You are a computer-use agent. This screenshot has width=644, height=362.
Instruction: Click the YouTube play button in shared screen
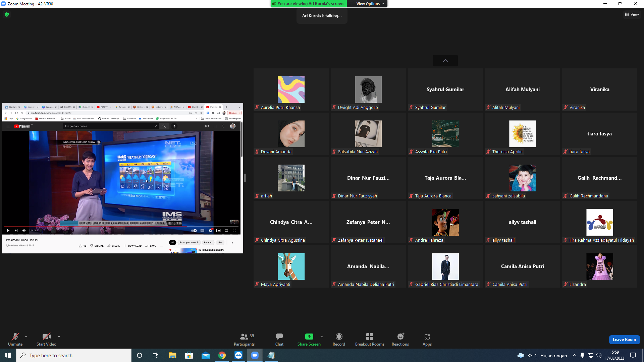8,230
